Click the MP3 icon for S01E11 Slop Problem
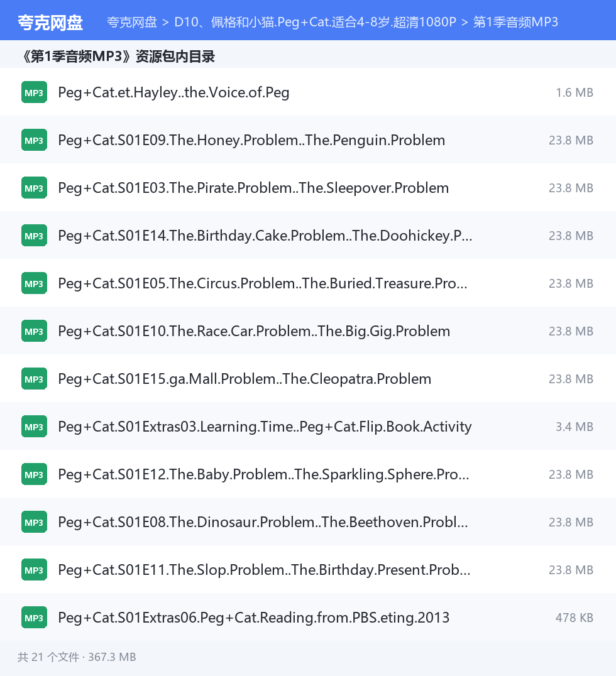Screen dimensions: 616x676 pos(34,570)
